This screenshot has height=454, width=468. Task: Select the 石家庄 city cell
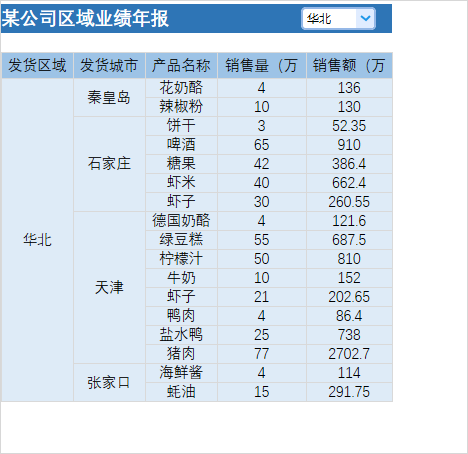point(109,164)
